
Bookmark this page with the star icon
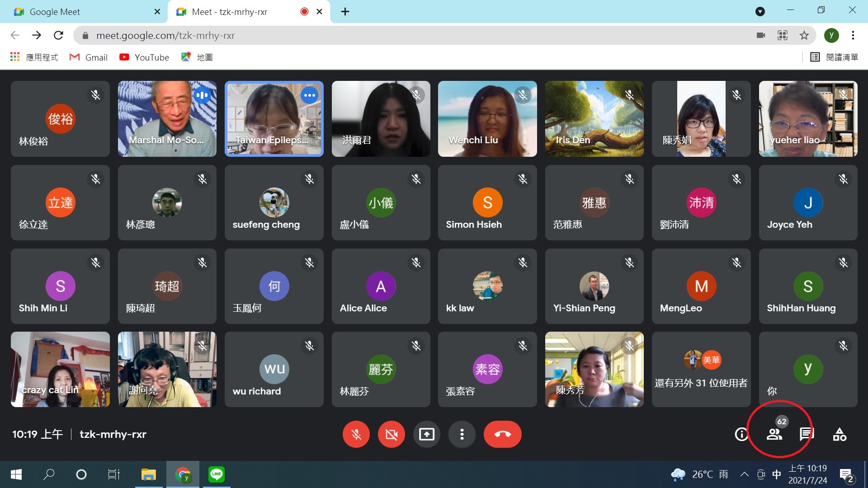tap(804, 35)
